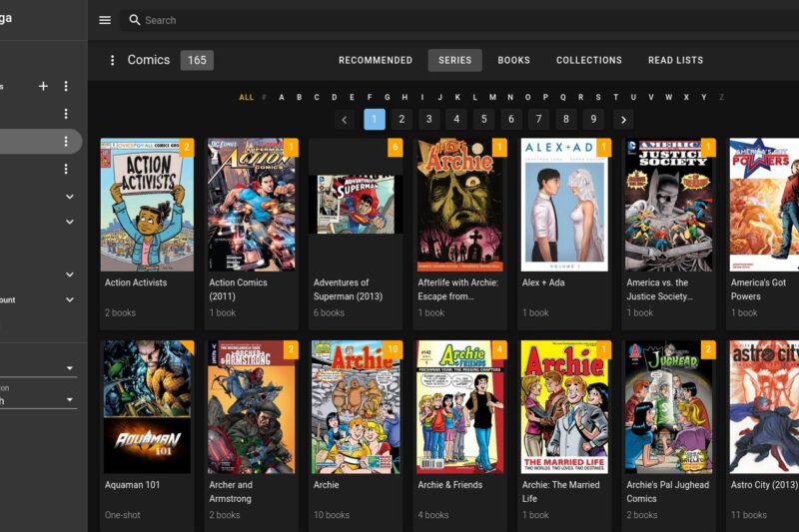Click the 'Action Activists' title text
The width and height of the screenshot is (799, 532).
(x=136, y=282)
